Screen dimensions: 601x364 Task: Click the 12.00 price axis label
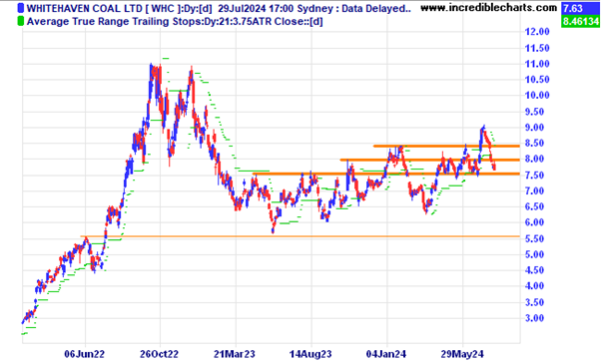(x=537, y=32)
